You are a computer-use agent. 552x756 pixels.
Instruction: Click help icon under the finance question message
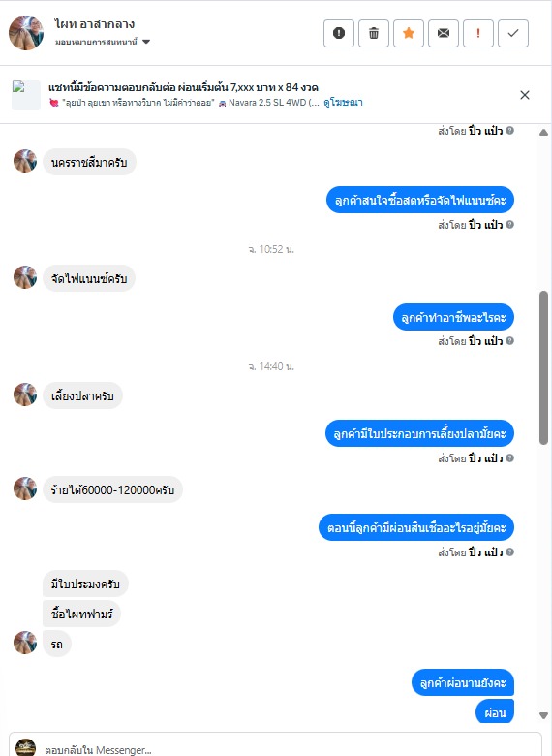(510, 224)
